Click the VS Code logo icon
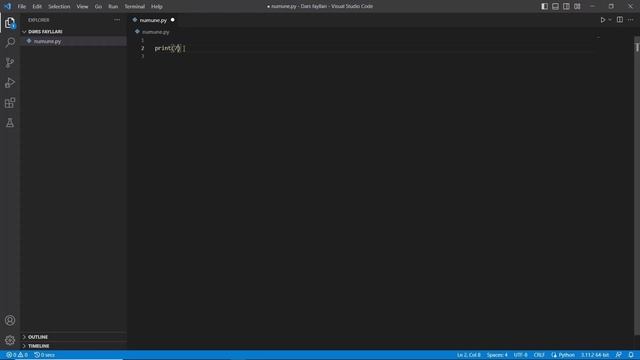 (7, 6)
